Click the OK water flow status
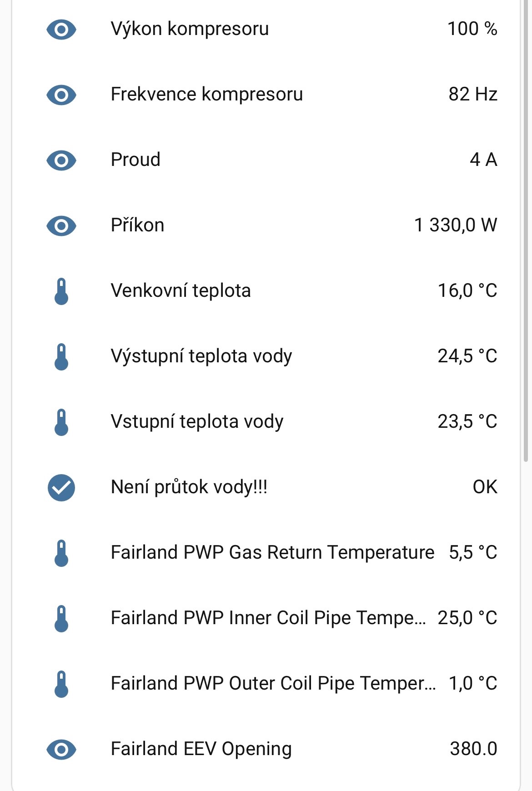Viewport: 532px width, 791px height. [x=485, y=487]
